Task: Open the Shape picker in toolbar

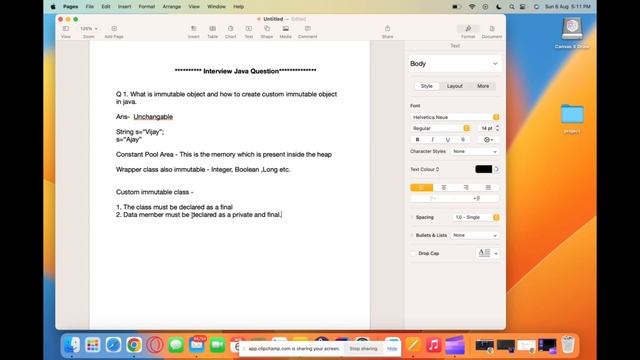Action: pos(267,29)
